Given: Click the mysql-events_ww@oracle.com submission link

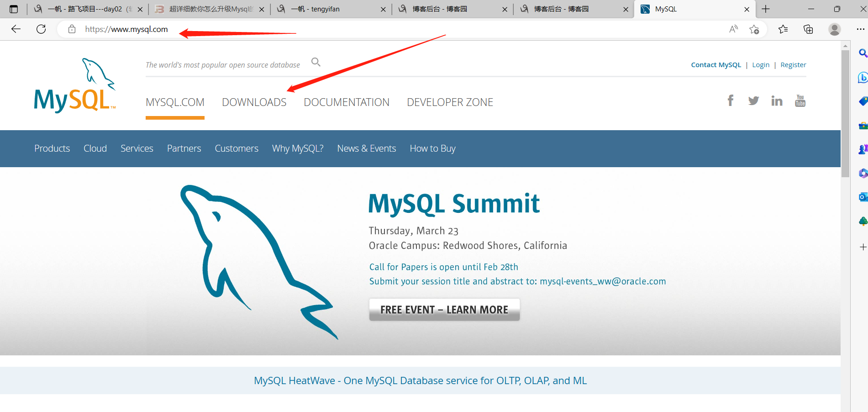Looking at the screenshot, I should click(603, 281).
